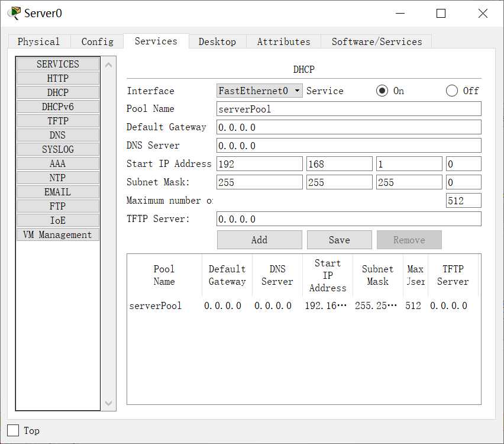
Task: Open the EMAIL service page
Action: (58, 192)
